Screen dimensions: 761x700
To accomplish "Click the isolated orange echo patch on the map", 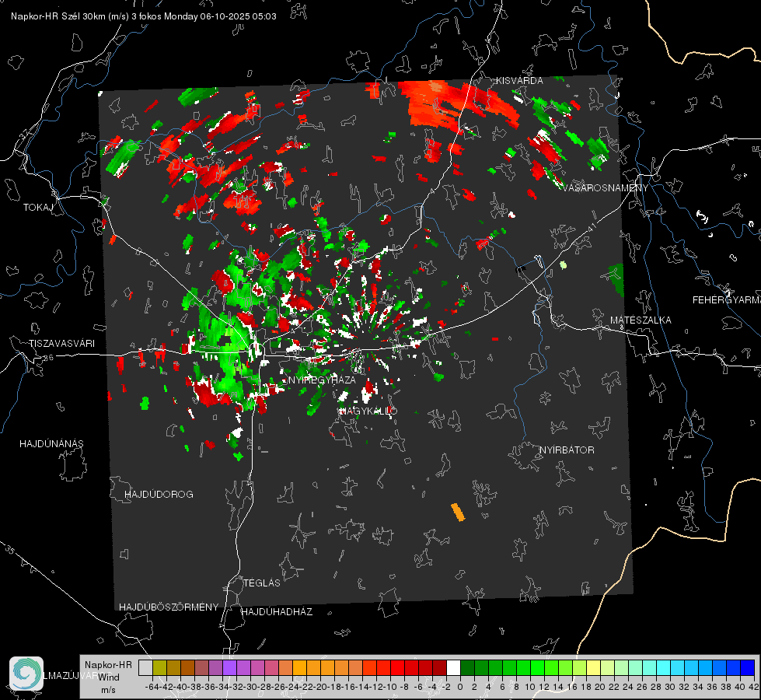I will pos(458,513).
